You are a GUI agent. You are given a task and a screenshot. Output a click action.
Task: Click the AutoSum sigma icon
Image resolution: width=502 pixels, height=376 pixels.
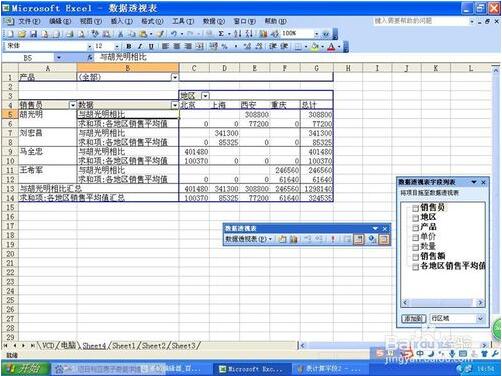click(221, 34)
